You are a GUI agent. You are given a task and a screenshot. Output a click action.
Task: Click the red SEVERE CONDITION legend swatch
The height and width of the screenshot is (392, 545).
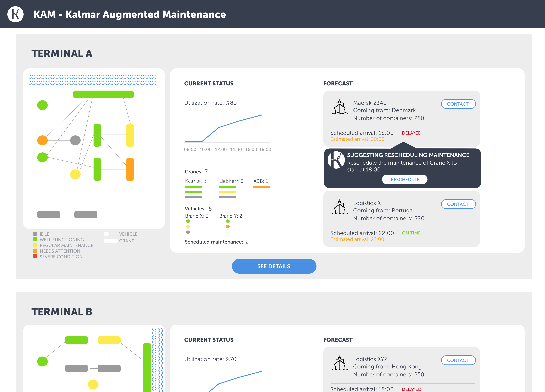pyautogui.click(x=35, y=256)
